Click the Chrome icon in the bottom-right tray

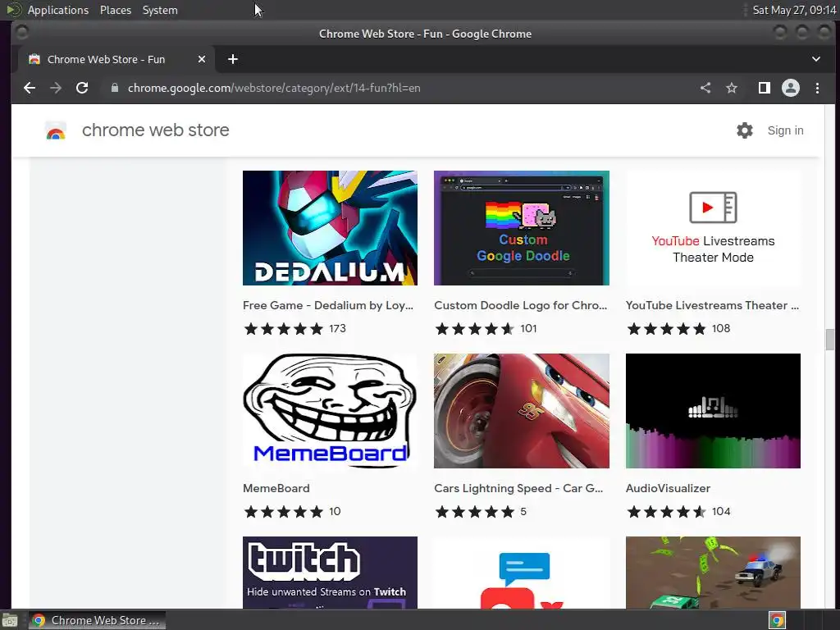pos(777,620)
